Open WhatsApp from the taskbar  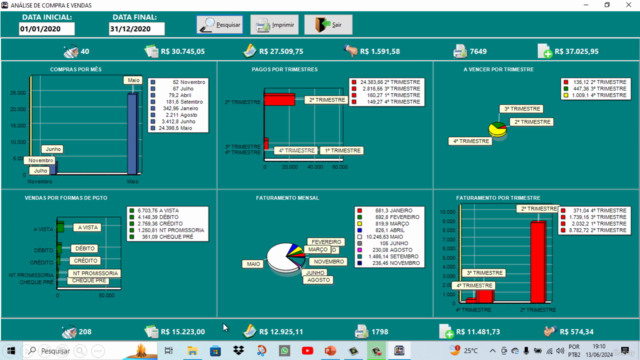point(284,351)
